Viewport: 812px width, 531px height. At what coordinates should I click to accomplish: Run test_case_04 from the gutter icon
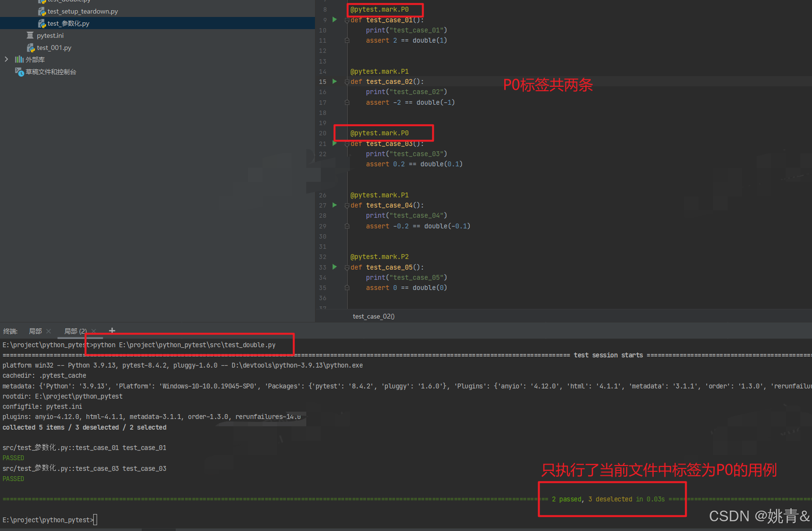click(334, 205)
